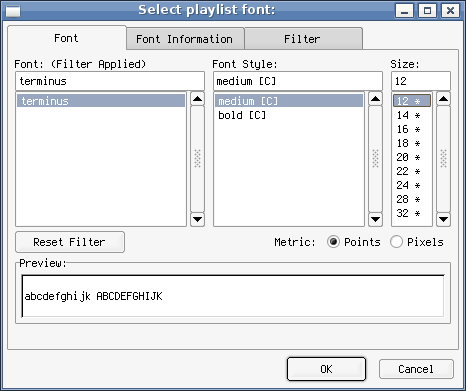Click the font style list scrollbar handle

tap(375, 159)
